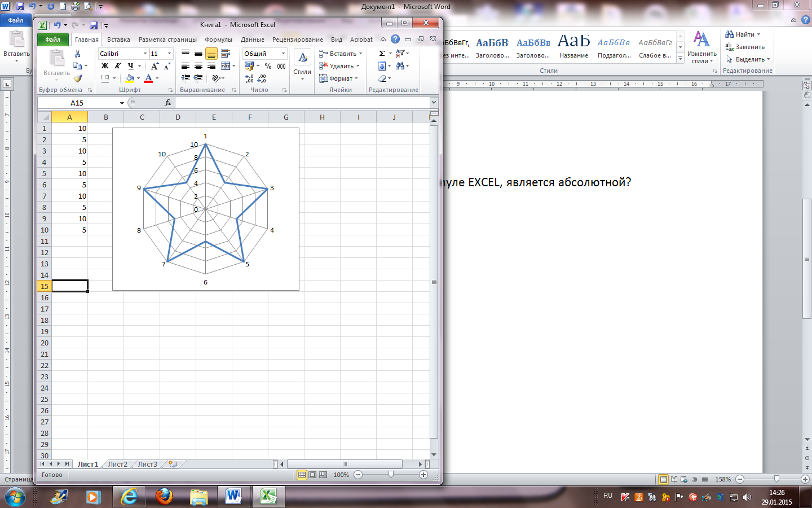Open fill color dropdown arrow in Excel

tap(138, 78)
